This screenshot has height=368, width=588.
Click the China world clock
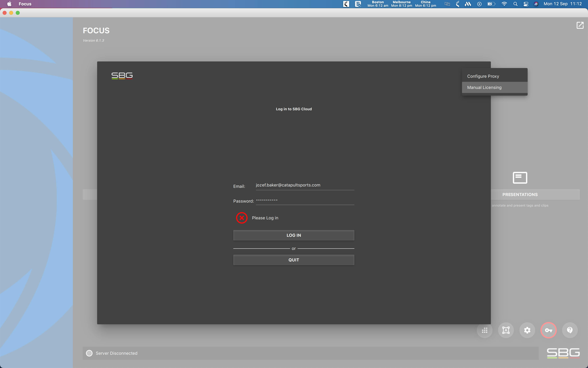425,4
